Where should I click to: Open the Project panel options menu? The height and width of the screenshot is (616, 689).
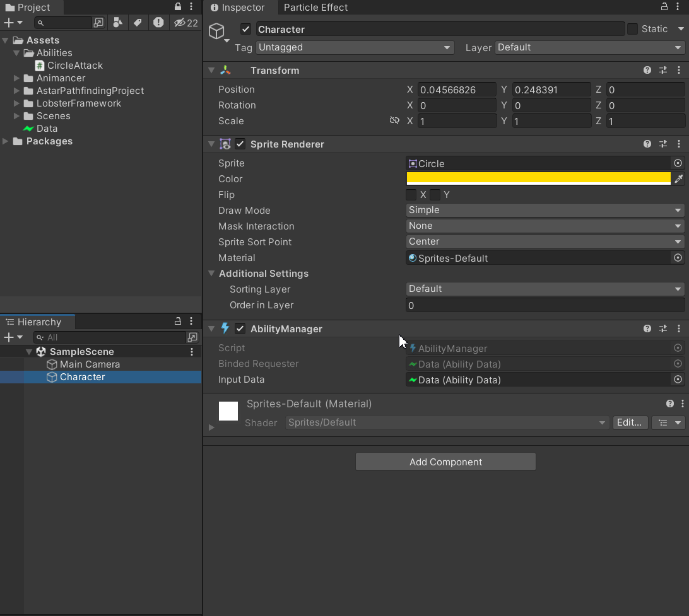[x=191, y=6]
